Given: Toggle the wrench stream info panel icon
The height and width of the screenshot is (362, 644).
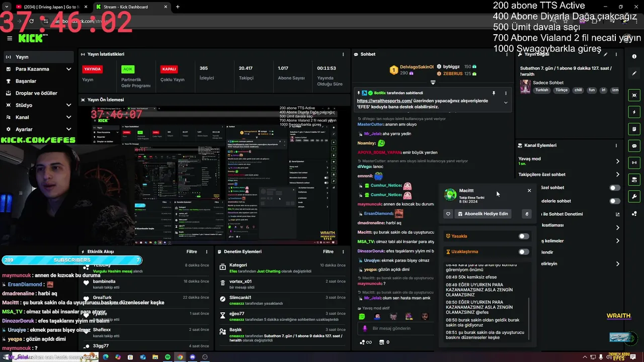Looking at the screenshot, I should point(634,197).
